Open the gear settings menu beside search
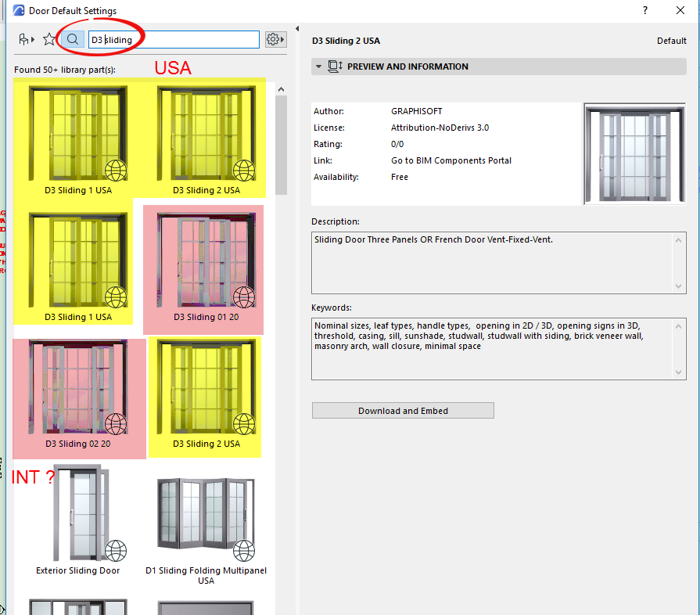The height and width of the screenshot is (615, 700). click(x=275, y=39)
